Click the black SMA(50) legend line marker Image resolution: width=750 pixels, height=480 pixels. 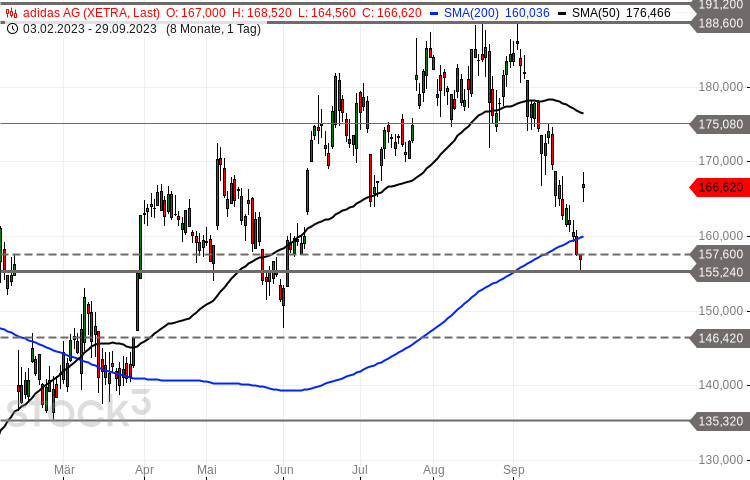562,13
